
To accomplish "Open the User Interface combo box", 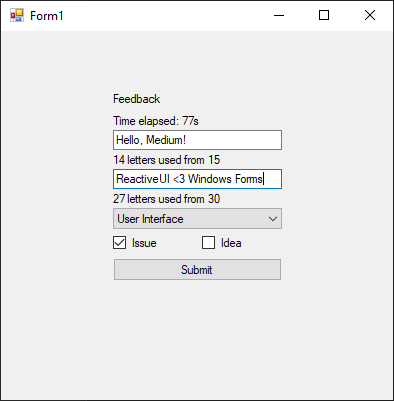I will [x=197, y=219].
